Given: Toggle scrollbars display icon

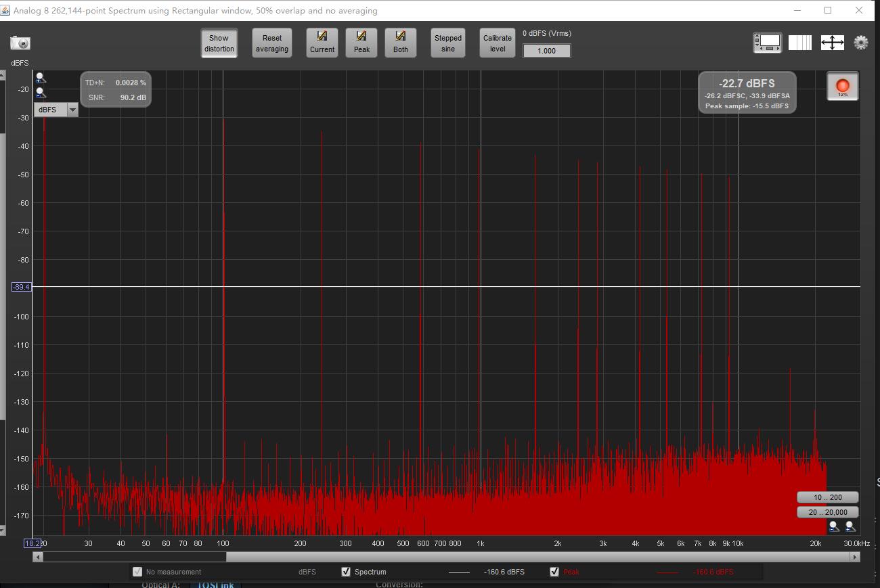Looking at the screenshot, I should click(x=768, y=43).
